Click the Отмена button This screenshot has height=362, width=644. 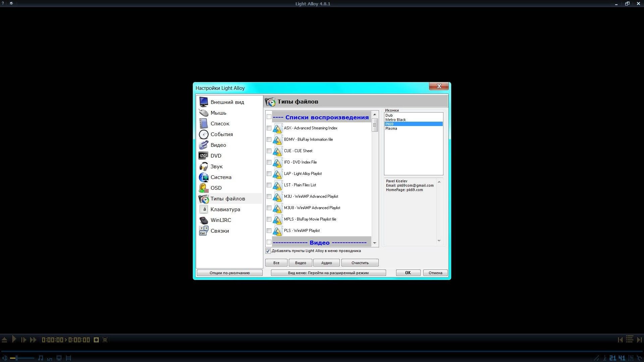click(x=435, y=273)
